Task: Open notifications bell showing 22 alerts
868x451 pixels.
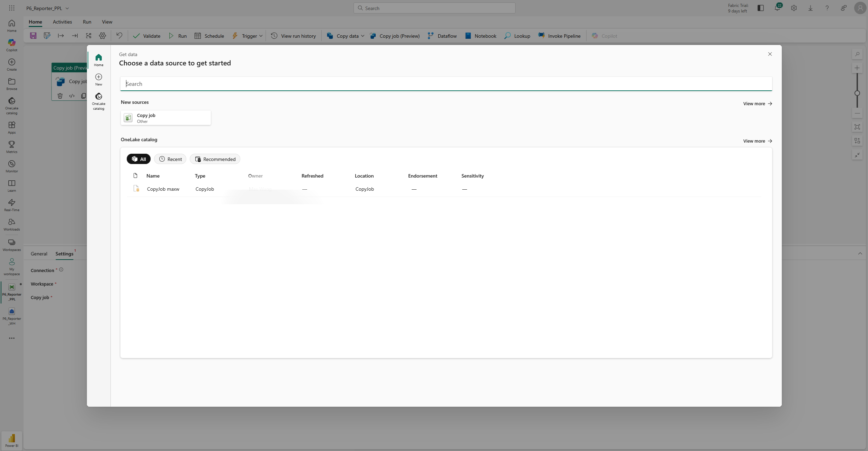Action: coord(777,8)
